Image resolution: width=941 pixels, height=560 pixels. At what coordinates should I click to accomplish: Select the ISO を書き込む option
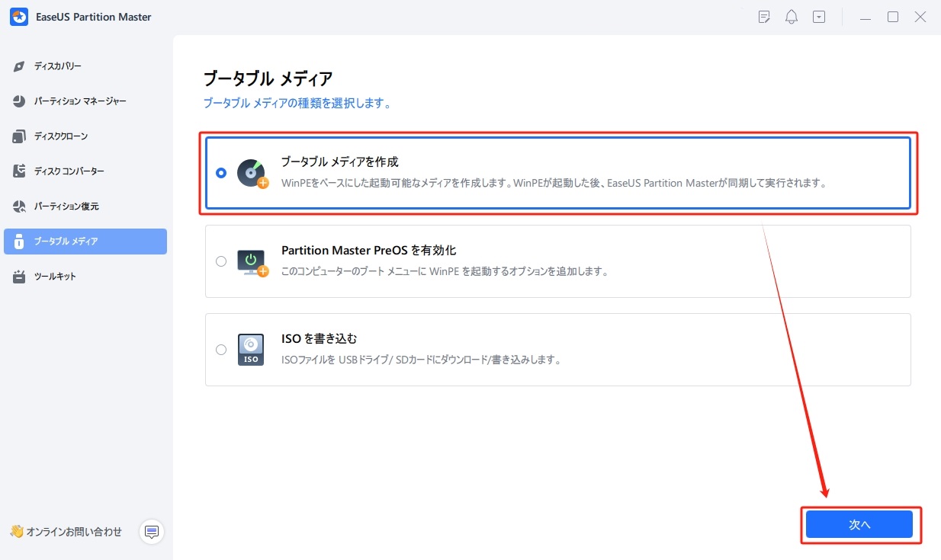point(221,349)
